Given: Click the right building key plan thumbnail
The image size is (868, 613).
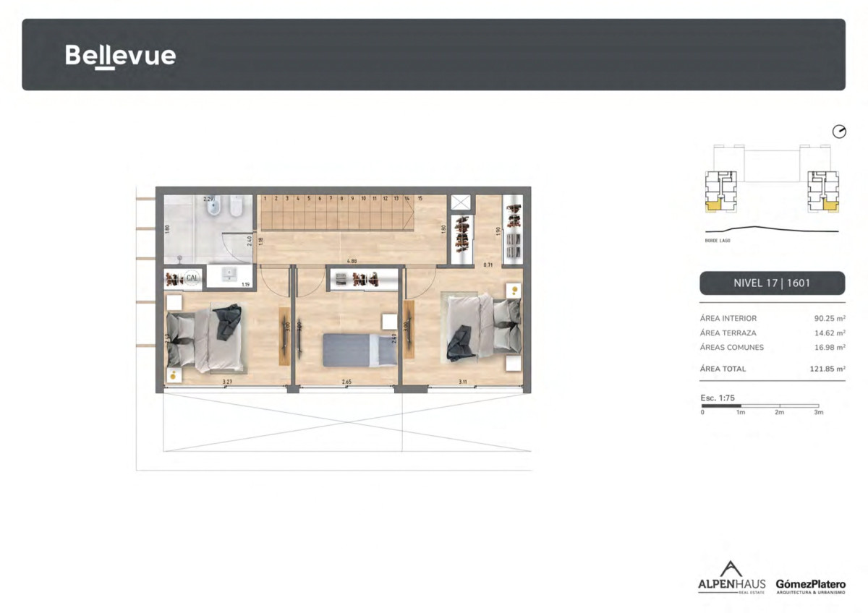Looking at the screenshot, I should click(823, 192).
